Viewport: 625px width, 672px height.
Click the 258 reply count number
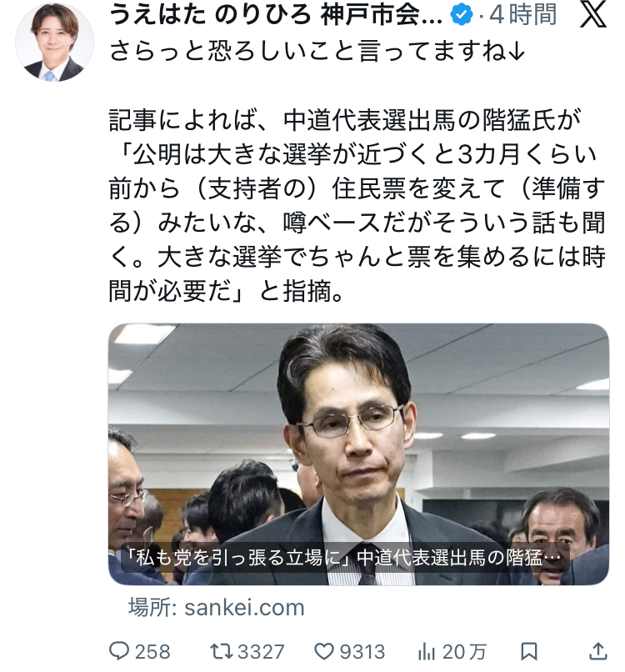coord(152,652)
